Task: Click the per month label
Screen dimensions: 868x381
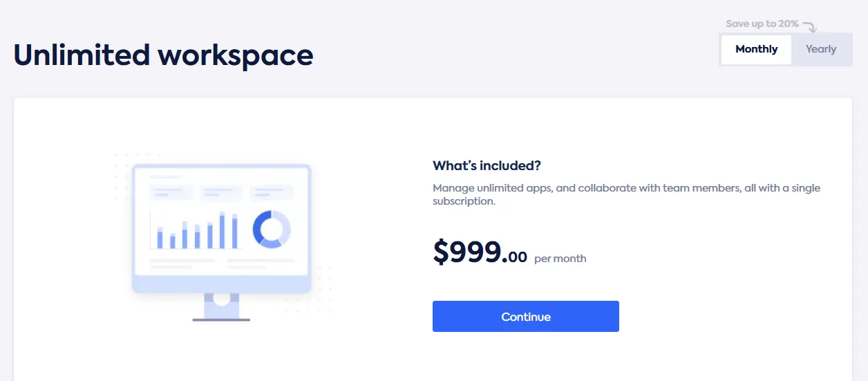Action: click(x=560, y=259)
